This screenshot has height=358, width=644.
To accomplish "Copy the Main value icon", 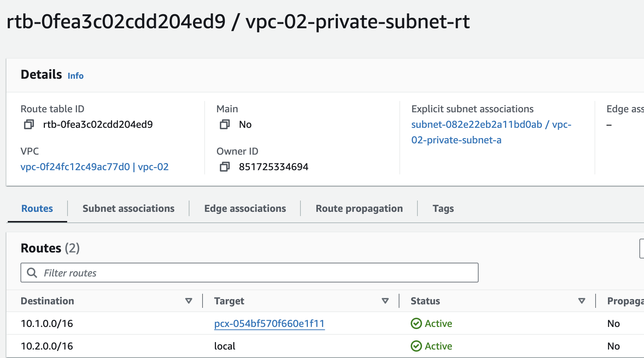I will [224, 124].
